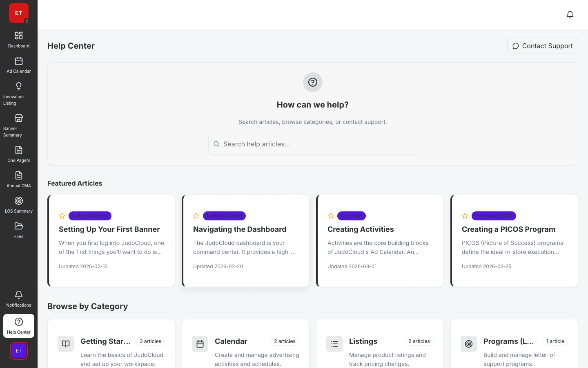Image resolution: width=588 pixels, height=368 pixels.
Task: Click Updated 2026-03-01 text
Action: (352, 267)
